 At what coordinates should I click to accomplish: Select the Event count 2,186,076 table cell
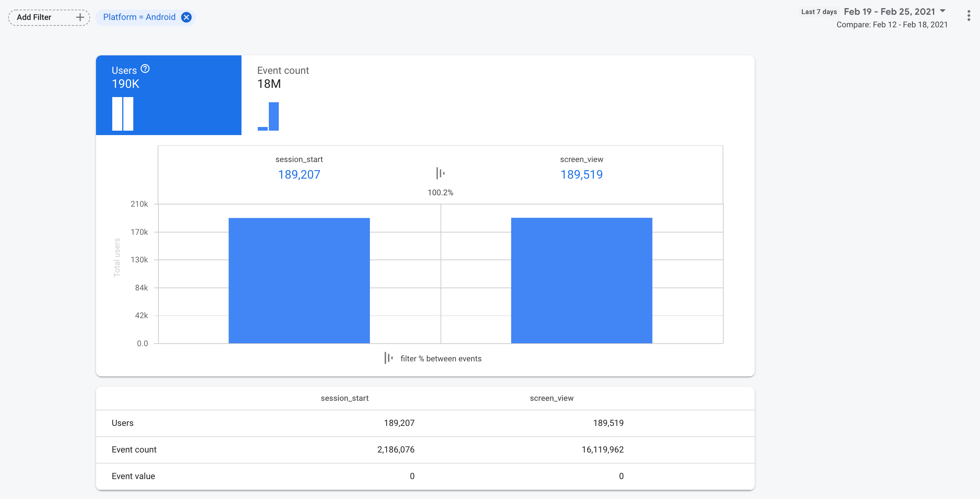point(395,449)
